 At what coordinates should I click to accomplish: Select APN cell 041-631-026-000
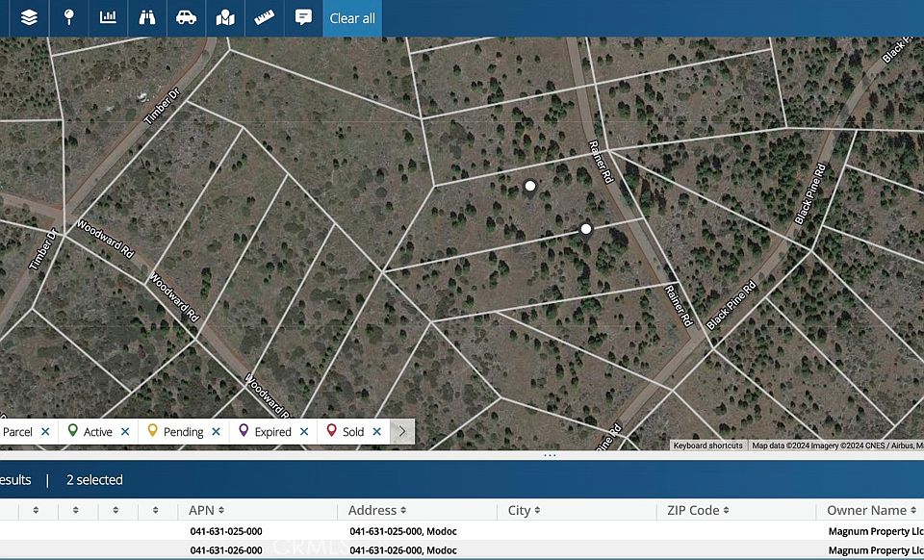pyautogui.click(x=226, y=550)
